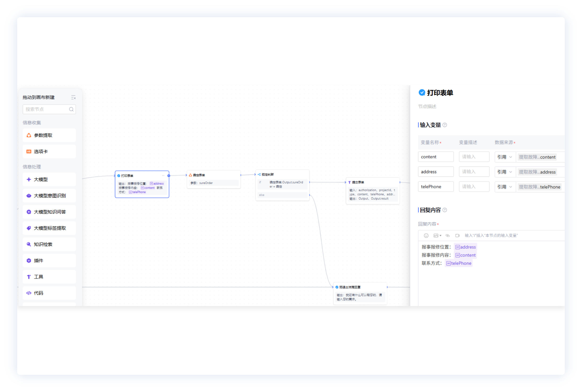The image size is (582, 392).
Task: Collapse the node palette via its header icon
Action: pos(73,97)
